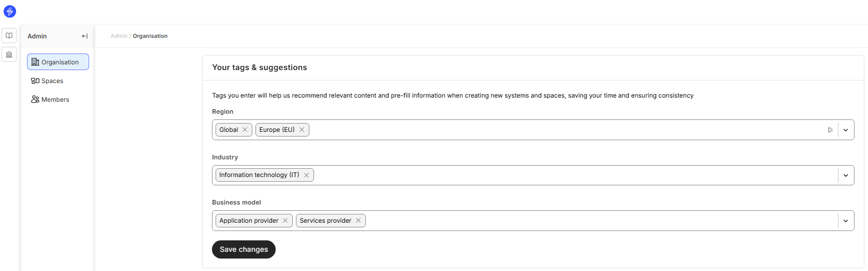Viewport: 868px width, 271px height.
Task: Click the blue lightning logo icon
Action: (x=10, y=11)
